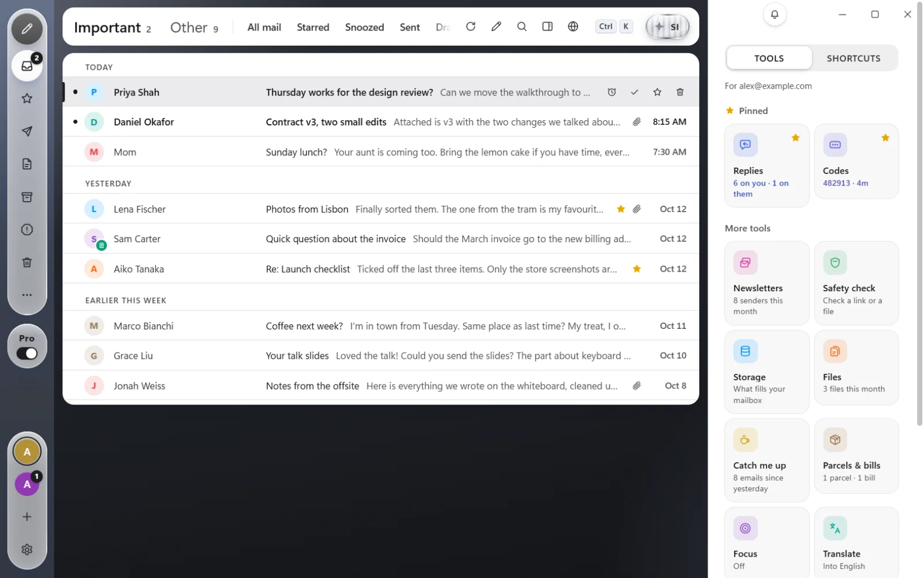Open settings gear in the sidebar
924x578 pixels.
(x=27, y=550)
